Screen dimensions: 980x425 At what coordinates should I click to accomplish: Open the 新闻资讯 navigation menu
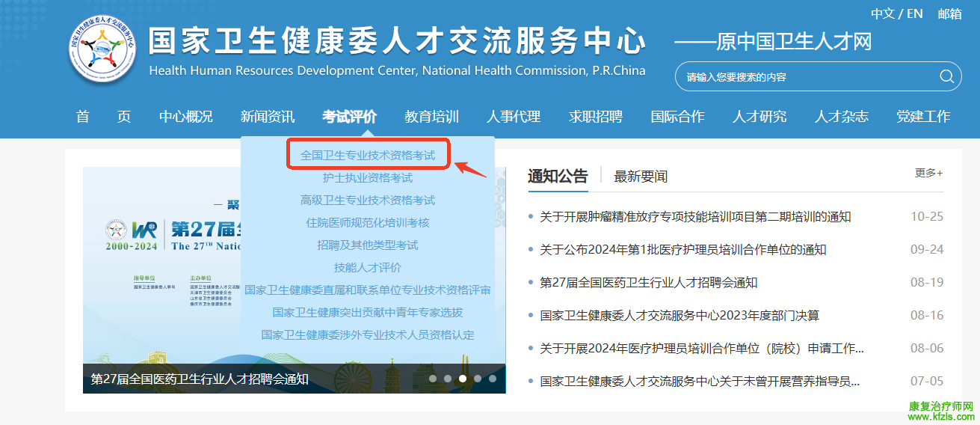(x=268, y=117)
